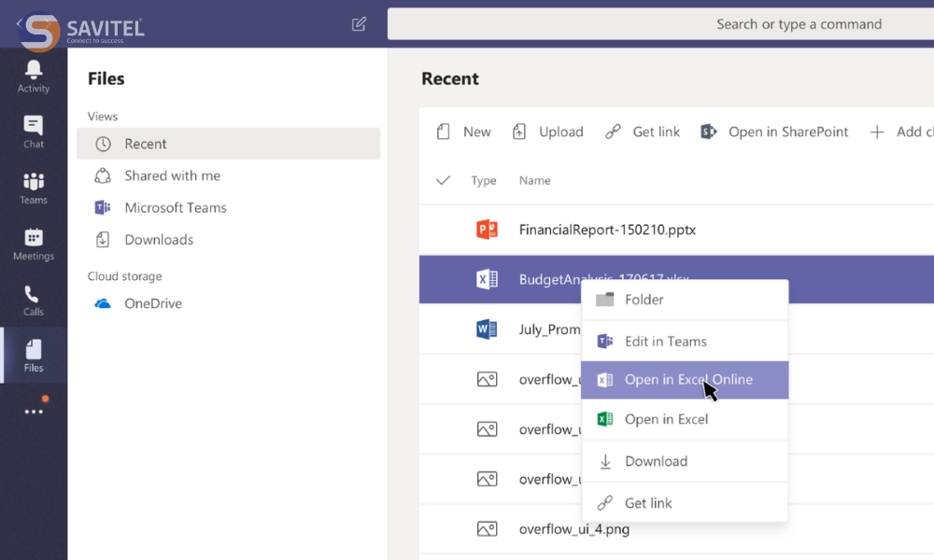Click the New button in toolbar

464,132
